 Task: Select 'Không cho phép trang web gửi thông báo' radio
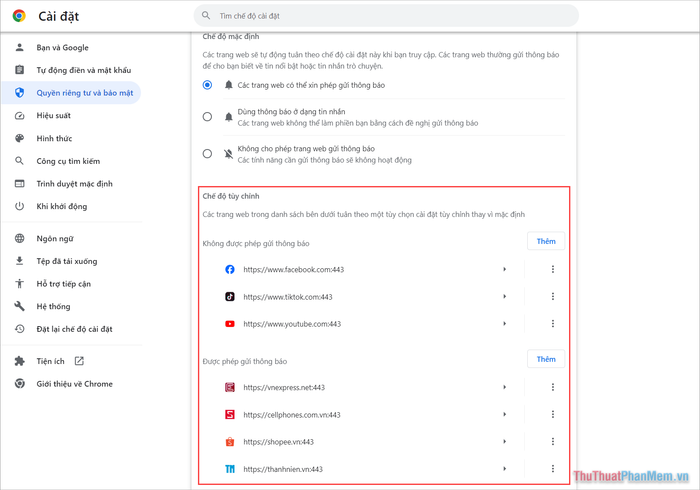[x=207, y=154]
